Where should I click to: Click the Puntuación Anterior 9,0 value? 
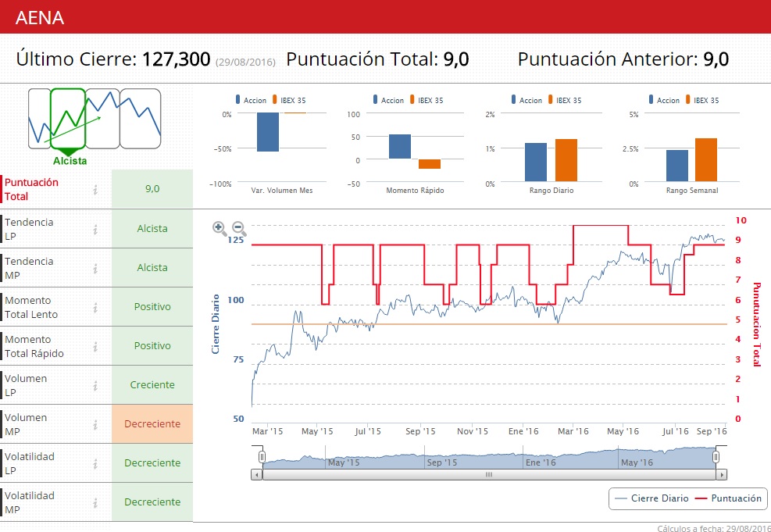716,59
